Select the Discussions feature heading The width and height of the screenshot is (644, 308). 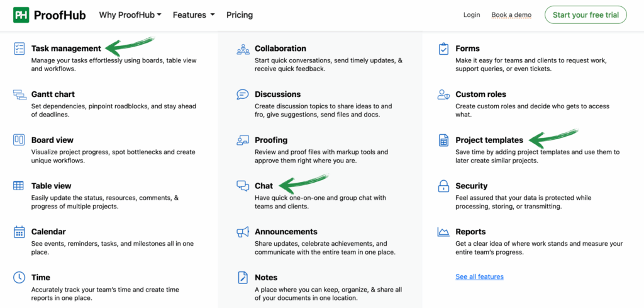pos(277,94)
